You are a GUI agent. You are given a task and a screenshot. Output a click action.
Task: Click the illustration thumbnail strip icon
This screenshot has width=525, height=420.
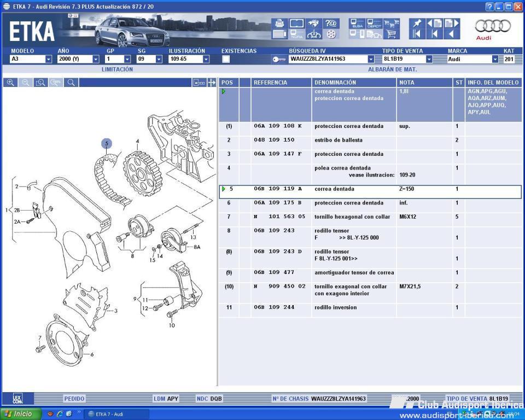[199, 83]
